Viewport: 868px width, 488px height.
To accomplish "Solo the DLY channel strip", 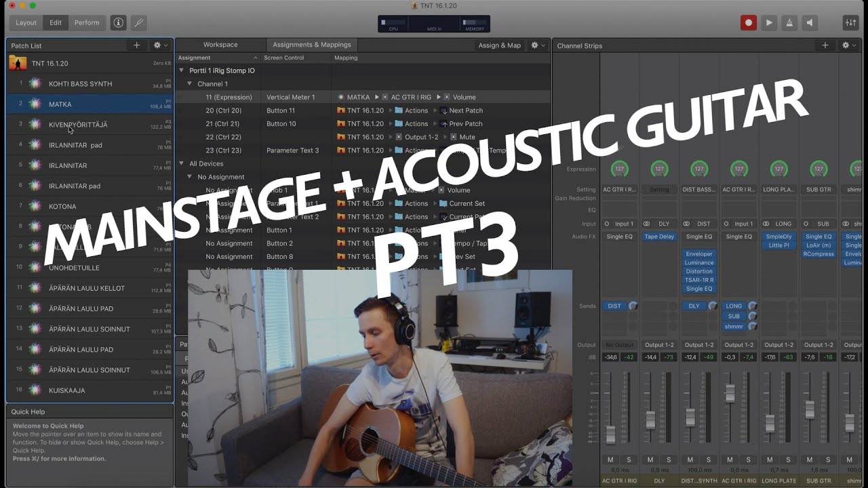I will (x=669, y=460).
